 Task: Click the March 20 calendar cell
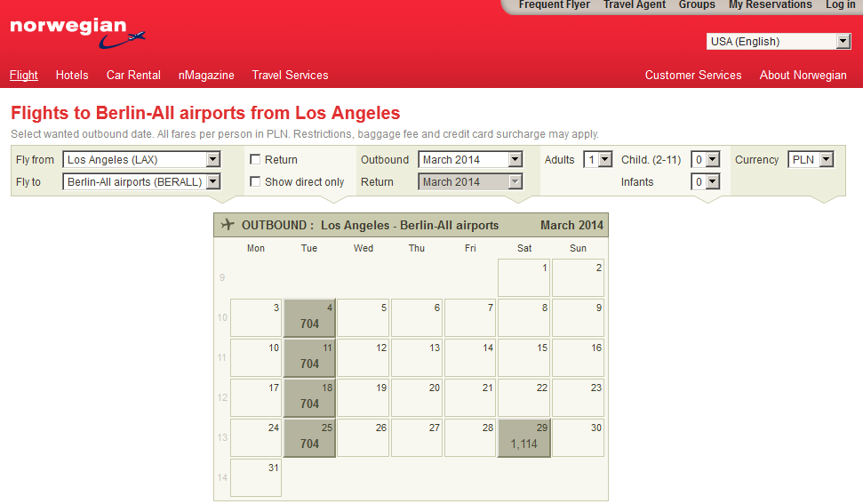pyautogui.click(x=417, y=398)
